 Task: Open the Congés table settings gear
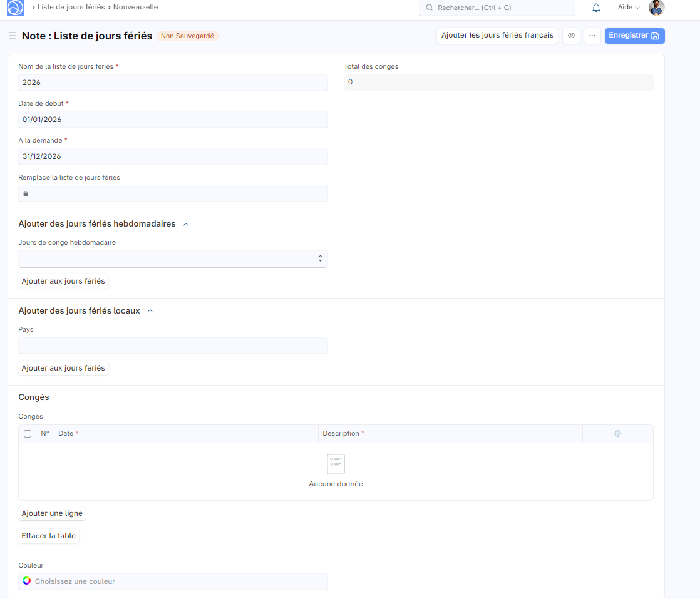[x=617, y=434]
